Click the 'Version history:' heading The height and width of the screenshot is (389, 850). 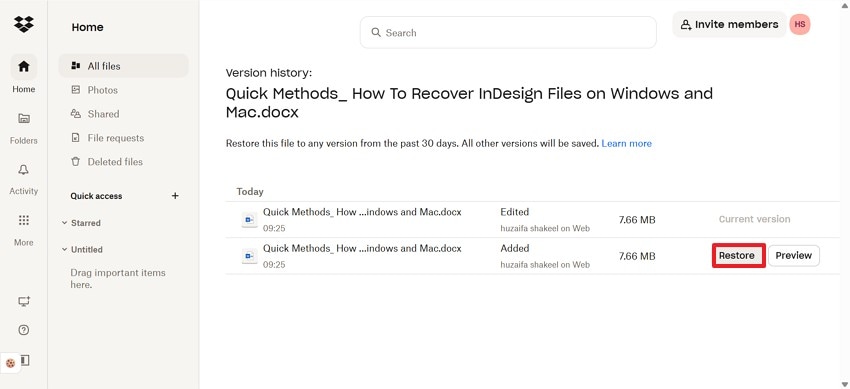click(269, 73)
